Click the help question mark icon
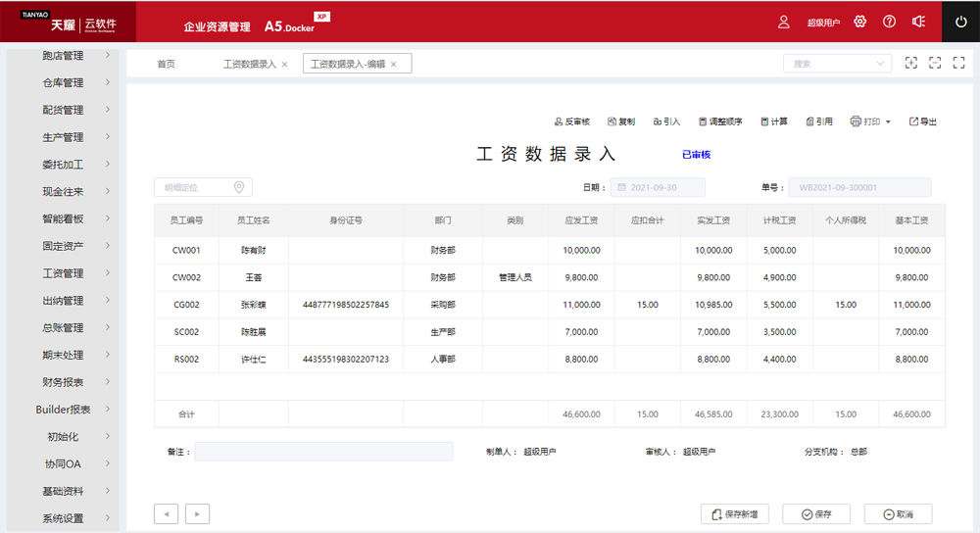 tap(889, 22)
